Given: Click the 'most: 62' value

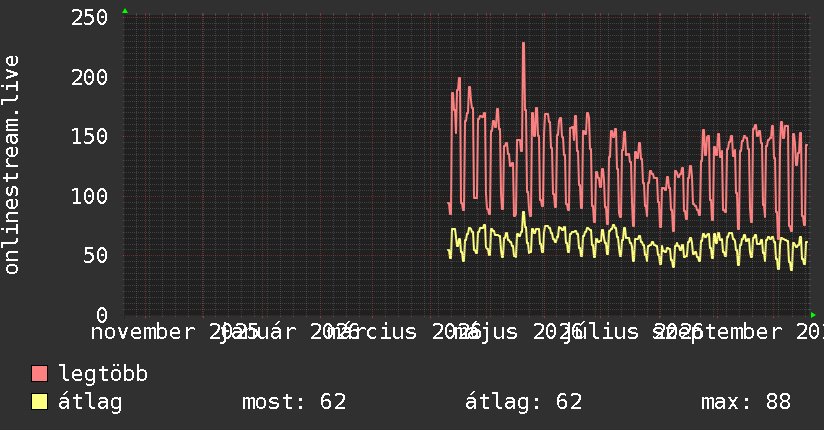Looking at the screenshot, I should tap(294, 402).
